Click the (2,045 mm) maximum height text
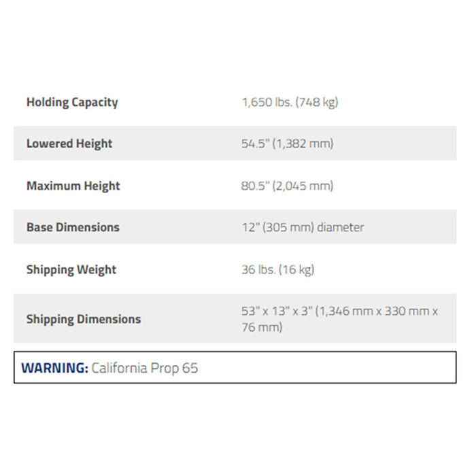476x476 pixels. tap(303, 186)
